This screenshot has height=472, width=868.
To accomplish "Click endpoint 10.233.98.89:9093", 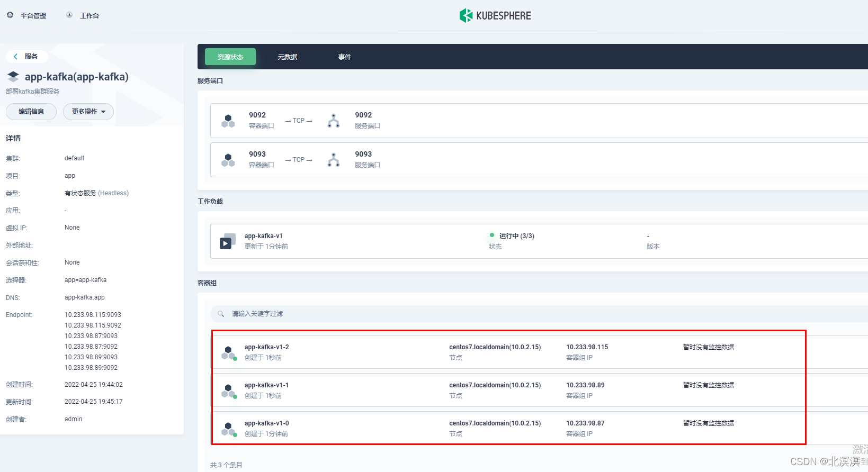I will 91,357.
